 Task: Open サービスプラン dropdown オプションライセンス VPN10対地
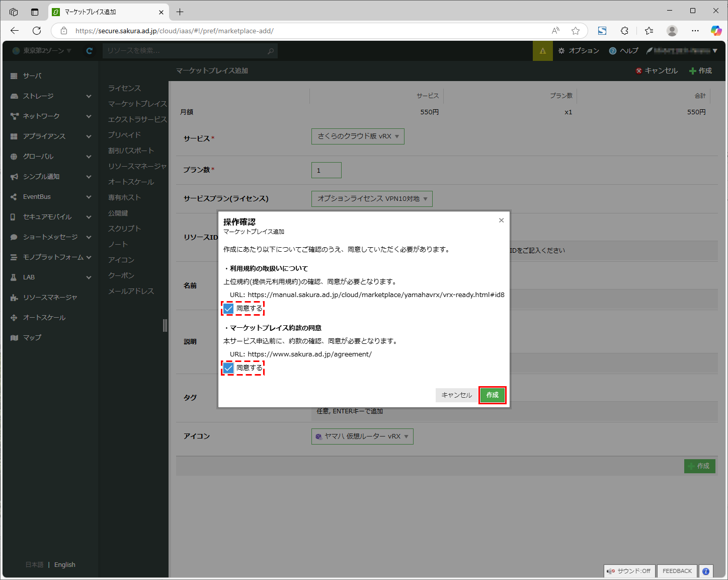[372, 199]
